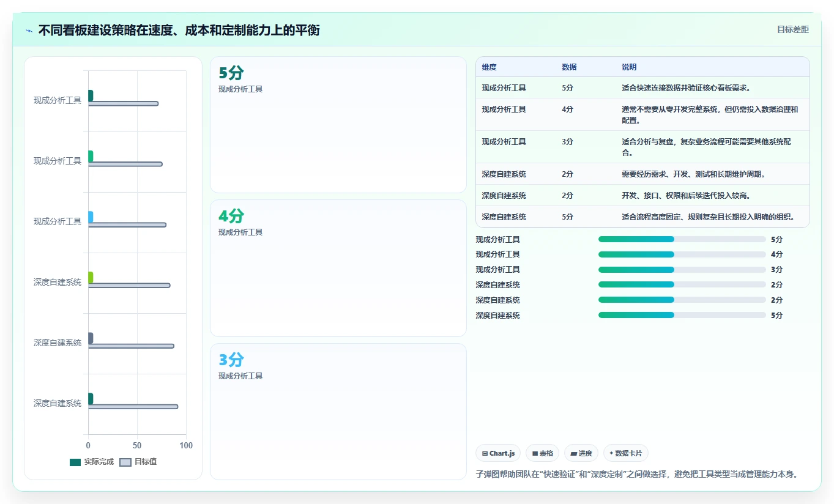Click the lime green actual-value bar in the chart
The image size is (834, 504).
pos(91,277)
